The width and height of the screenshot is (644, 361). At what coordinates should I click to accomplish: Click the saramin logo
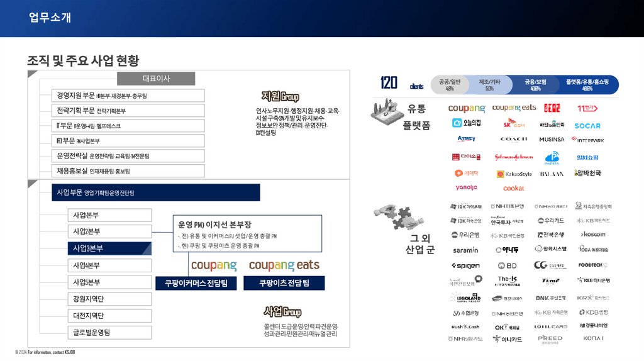tap(466, 250)
